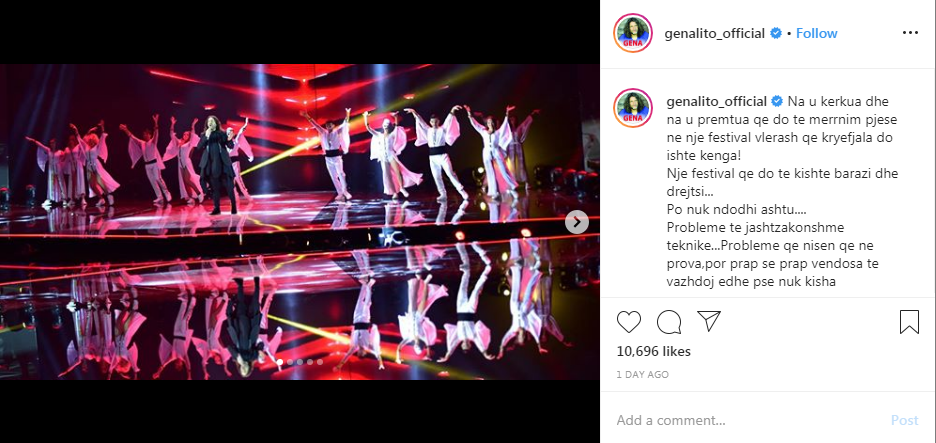The height and width of the screenshot is (443, 936).
Task: Click the stage performance photo
Action: [300, 222]
